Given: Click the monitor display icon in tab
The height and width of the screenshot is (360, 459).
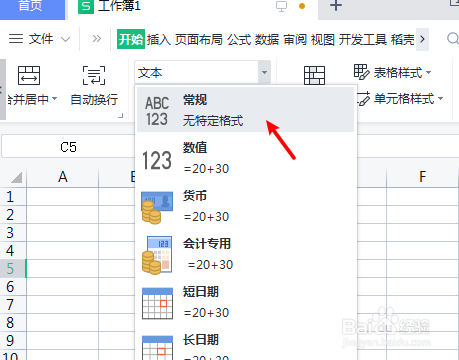Looking at the screenshot, I should tap(282, 6).
